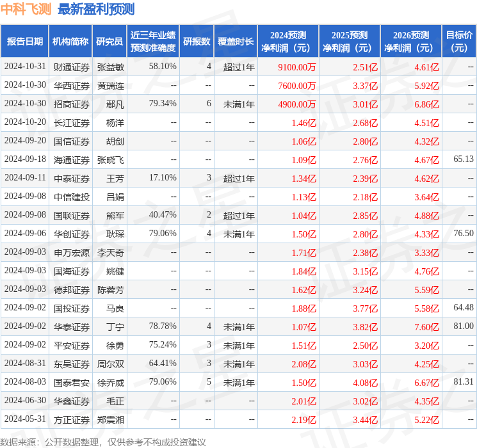The image size is (477, 448).
Task: Select the 华泰证券 institution cell
Action: tap(72, 327)
